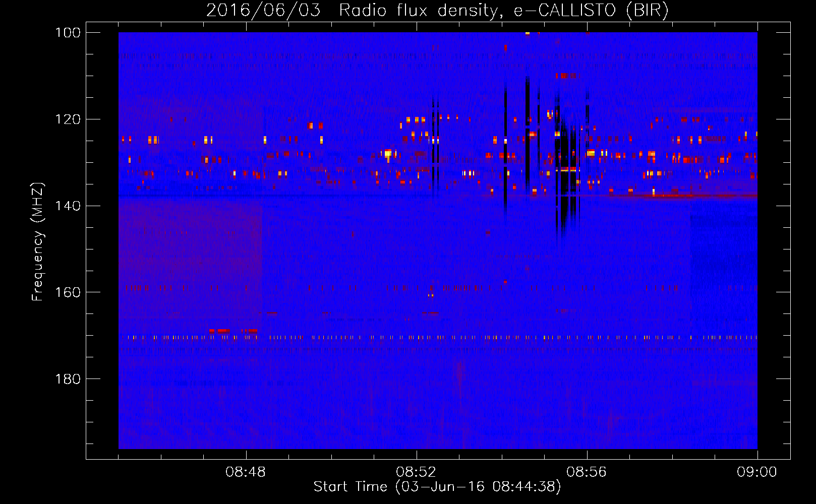Click the 160 frequency tick label
The height and width of the screenshot is (504, 816).
point(68,292)
